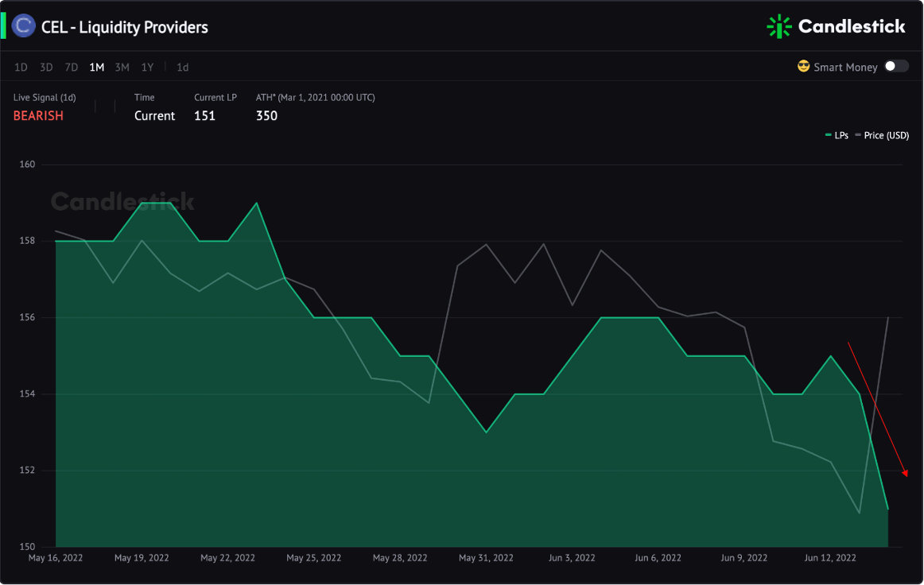Click the 156 y-axis label
Image resolution: width=924 pixels, height=585 pixels.
coord(27,318)
